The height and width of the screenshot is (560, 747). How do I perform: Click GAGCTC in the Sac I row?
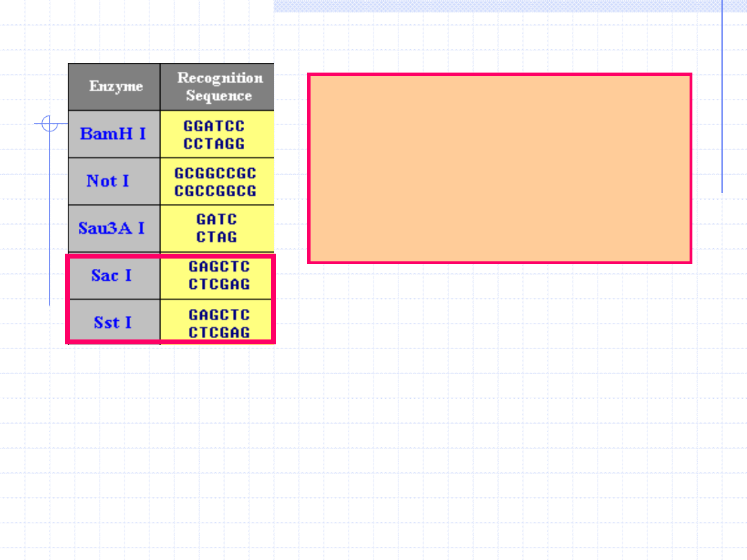pos(219,267)
